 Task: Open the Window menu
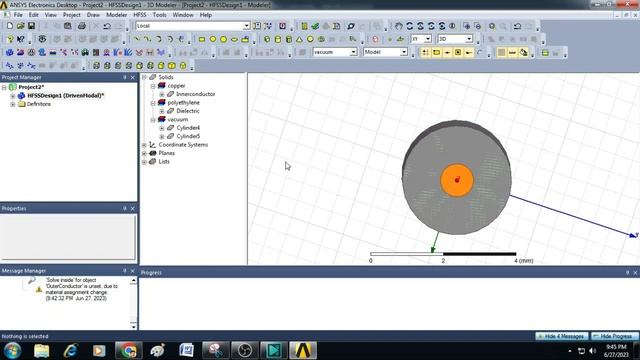[x=183, y=15]
